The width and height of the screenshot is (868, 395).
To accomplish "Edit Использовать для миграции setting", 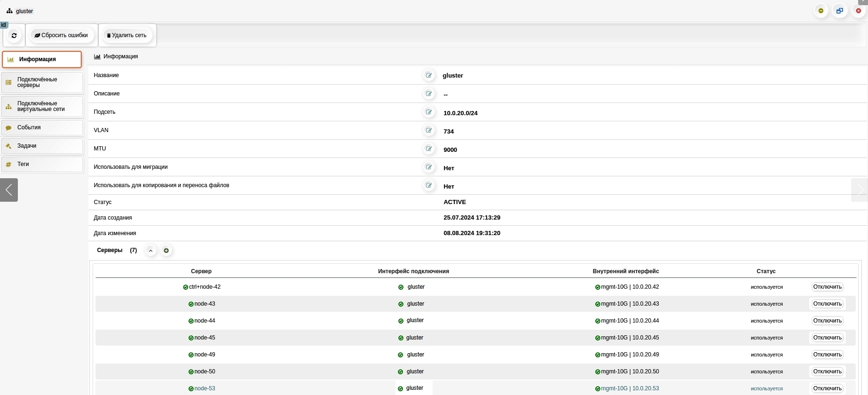I will (429, 167).
